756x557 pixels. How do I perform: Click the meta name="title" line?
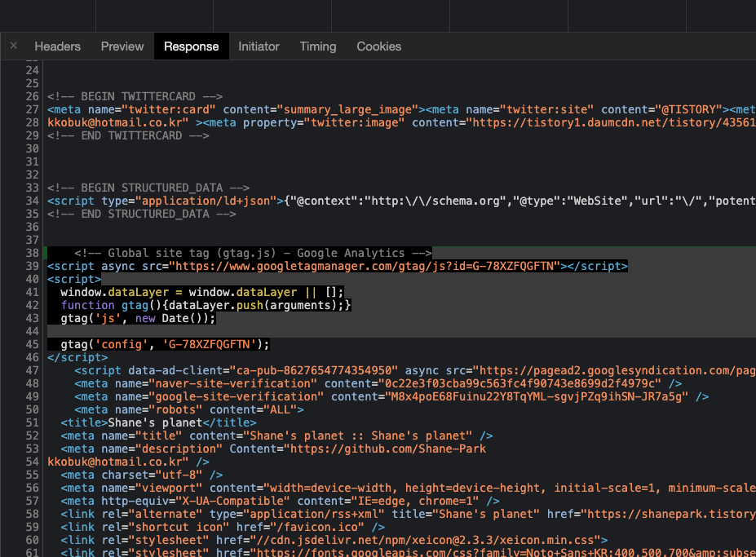coord(276,435)
